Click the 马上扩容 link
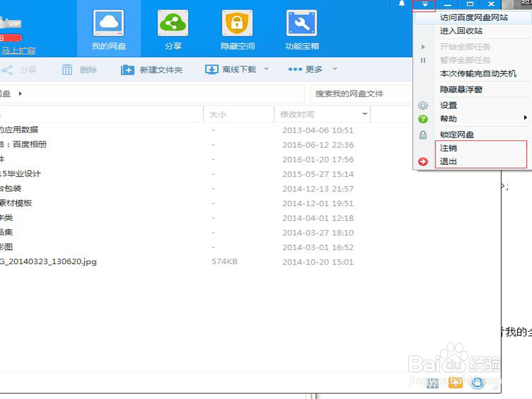Screen dimensions: 532x399 tap(18, 51)
